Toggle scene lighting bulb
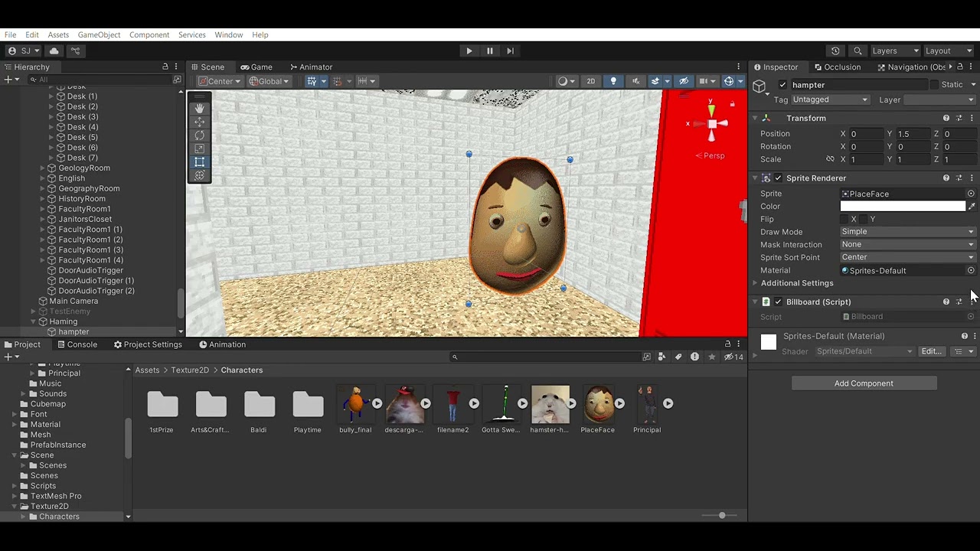Viewport: 980px width, 551px height. [613, 81]
